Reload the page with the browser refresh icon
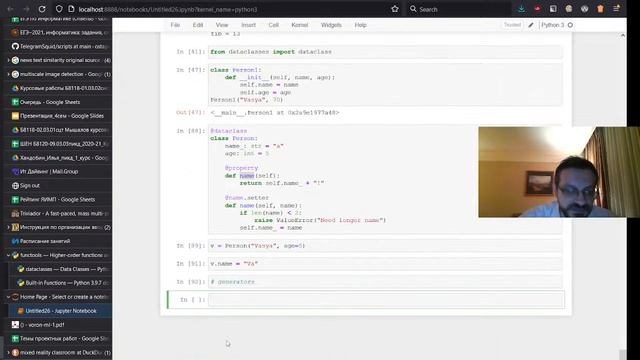The width and height of the screenshot is (640, 360). pos(42,9)
